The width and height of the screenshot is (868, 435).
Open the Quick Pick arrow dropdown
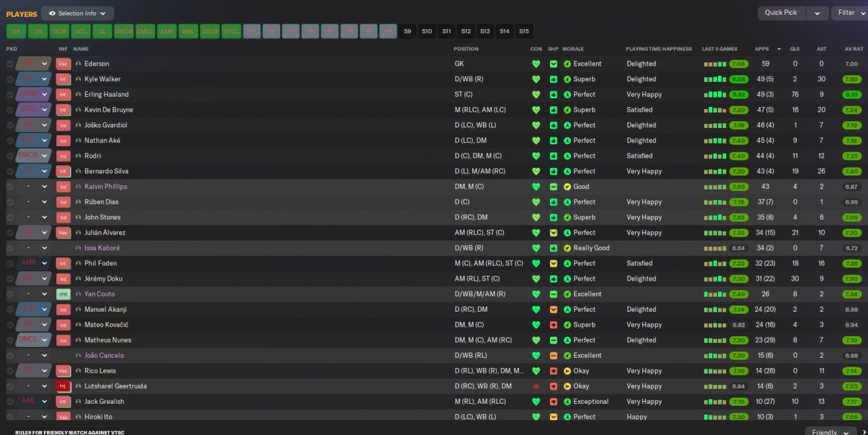tap(817, 13)
